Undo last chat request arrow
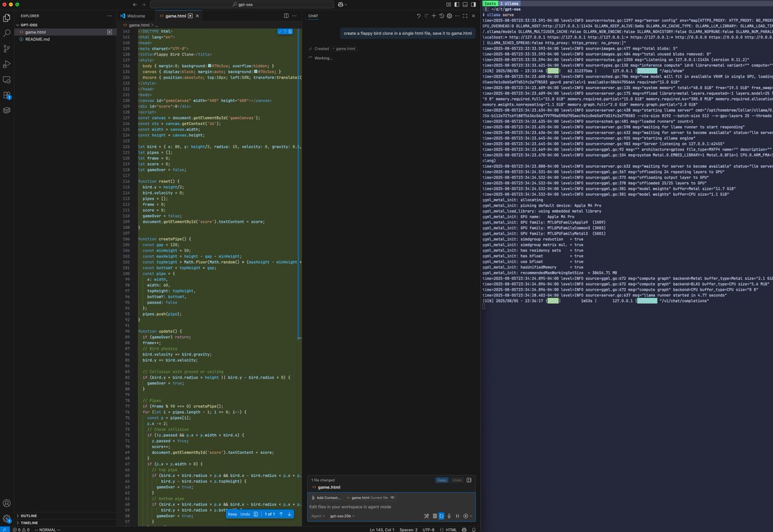Image resolution: width=773 pixels, height=532 pixels. coord(419,15)
